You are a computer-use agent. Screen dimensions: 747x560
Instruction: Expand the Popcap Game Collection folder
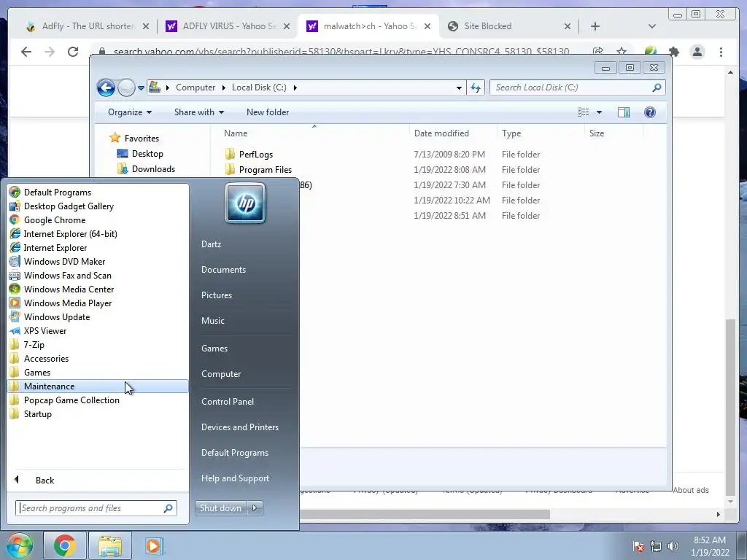71,400
